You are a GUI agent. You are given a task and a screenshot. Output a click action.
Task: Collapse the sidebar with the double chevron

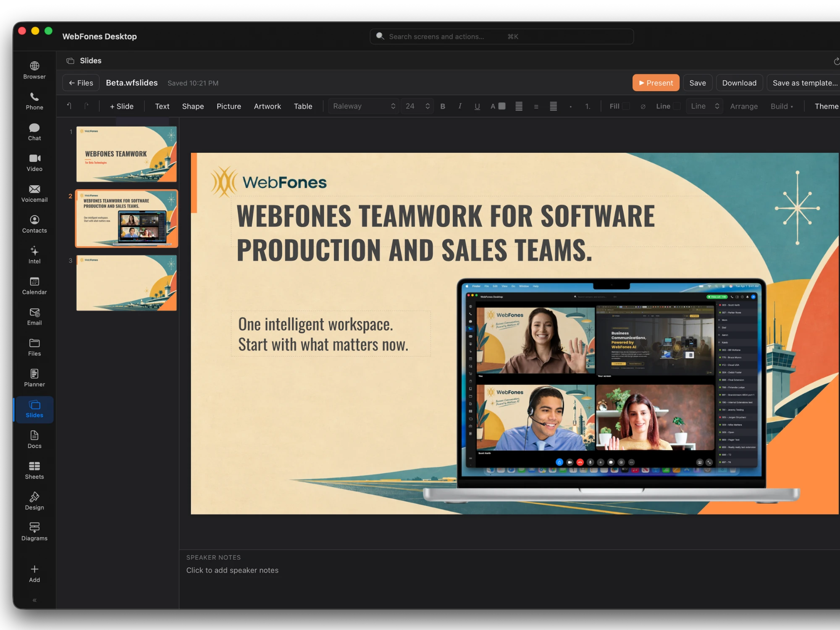point(34,600)
